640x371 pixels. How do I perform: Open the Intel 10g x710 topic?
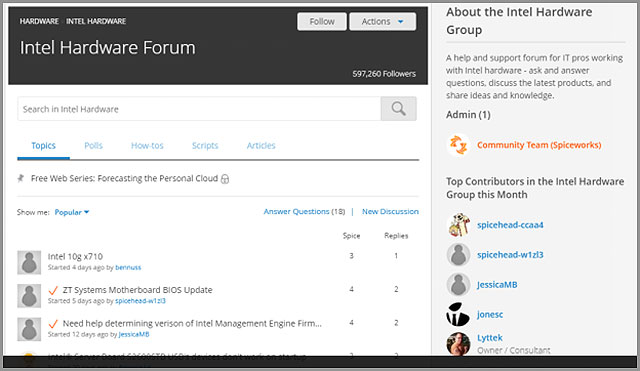pyautogui.click(x=75, y=256)
